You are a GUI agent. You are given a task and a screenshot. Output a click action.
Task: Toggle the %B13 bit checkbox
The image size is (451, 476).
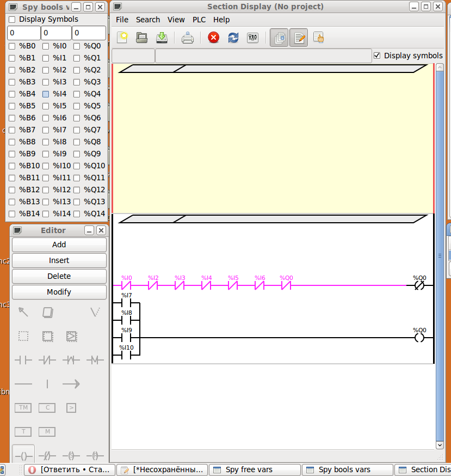coord(12,202)
